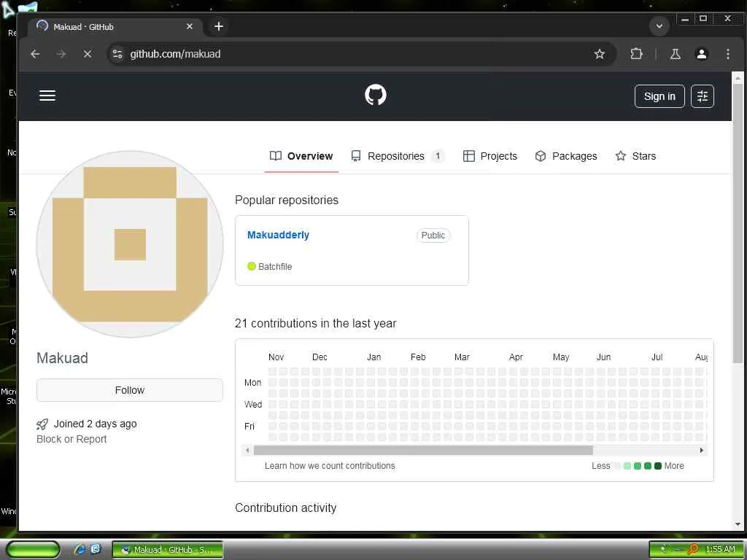Switch to the Stars tab

click(635, 156)
